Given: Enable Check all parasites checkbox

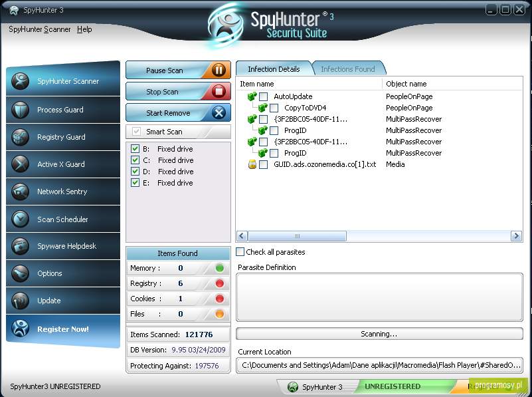Looking at the screenshot, I should point(240,251).
